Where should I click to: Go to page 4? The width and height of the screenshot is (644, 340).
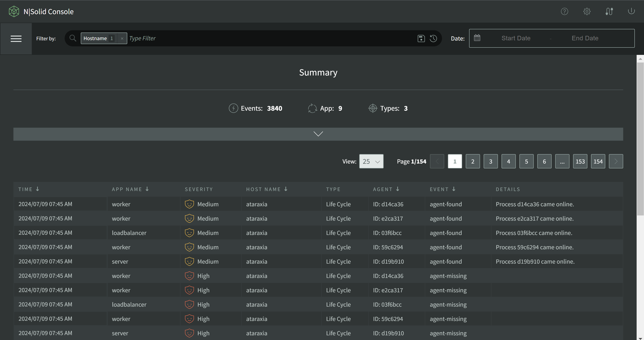tap(508, 161)
